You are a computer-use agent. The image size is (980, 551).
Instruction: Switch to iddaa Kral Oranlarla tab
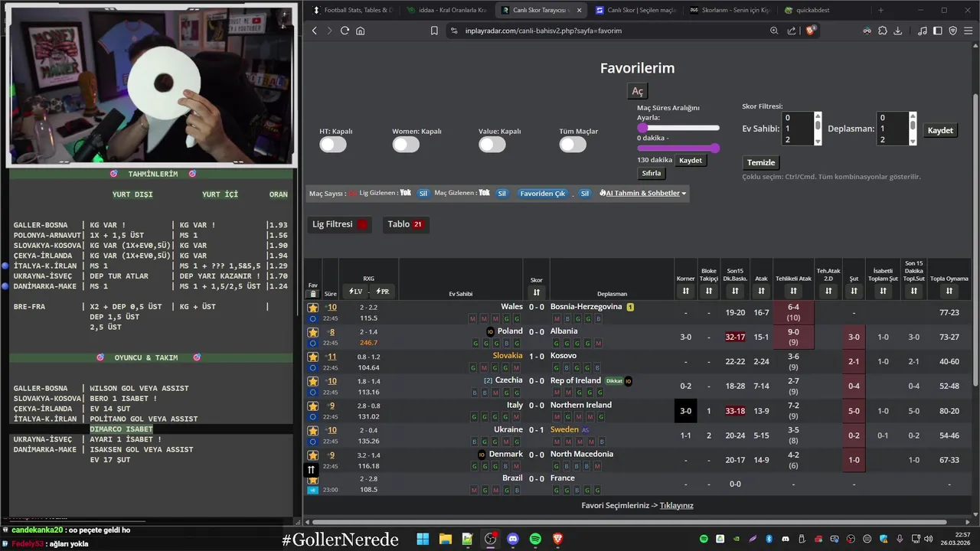[447, 10]
